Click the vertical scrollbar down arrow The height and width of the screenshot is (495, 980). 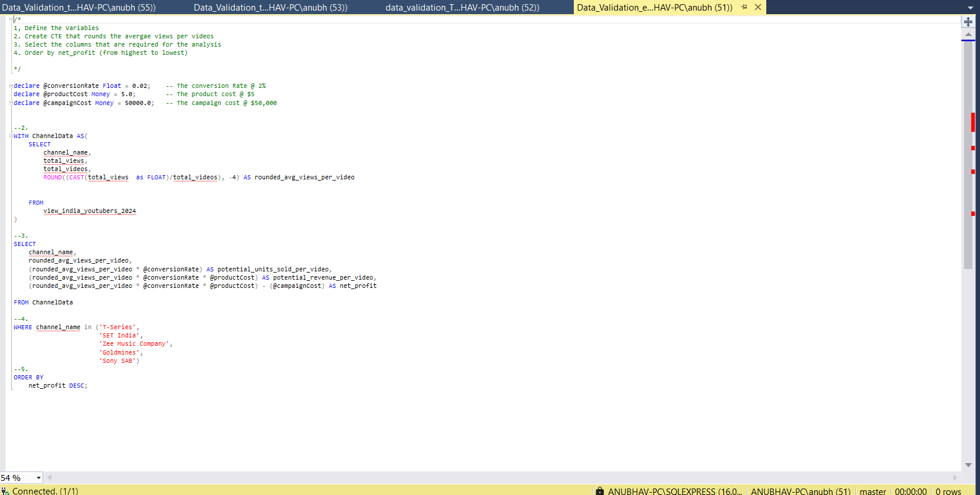point(968,465)
